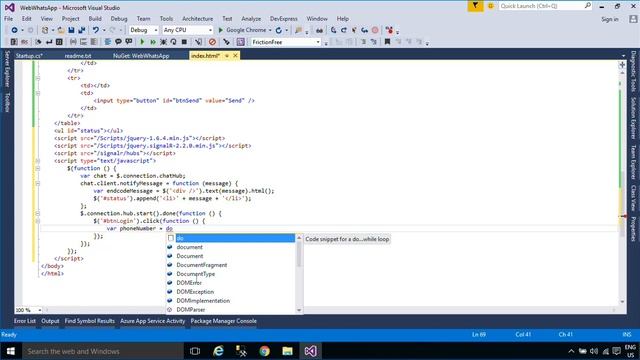The width and height of the screenshot is (640, 360).
Task: Click the Refresh browser icon beside Google Chrome
Action: coord(279,30)
